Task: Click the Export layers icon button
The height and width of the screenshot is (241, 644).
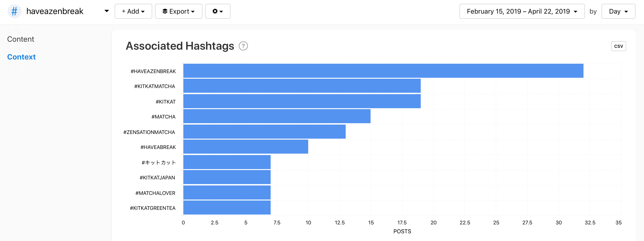Action: point(178,11)
